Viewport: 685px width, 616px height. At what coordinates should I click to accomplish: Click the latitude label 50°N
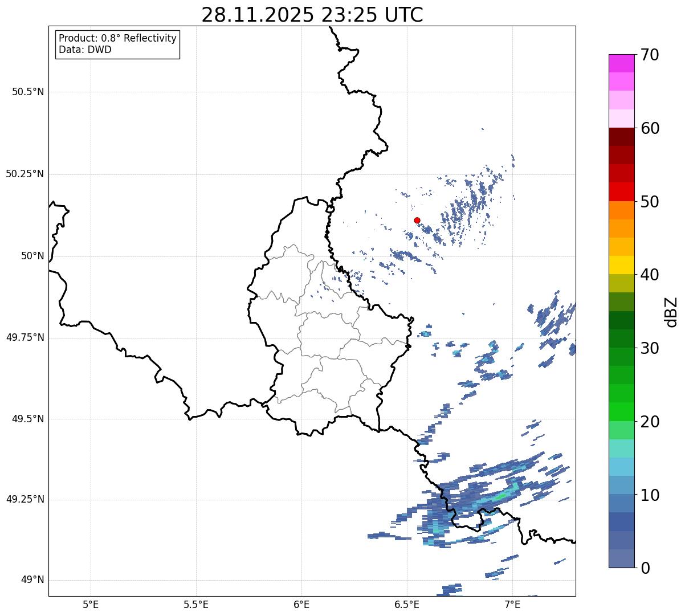click(32, 256)
